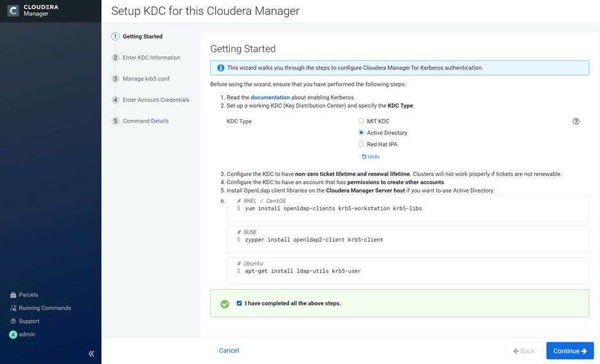Click the green checkmark status icon
600x364 pixels.
pos(225,304)
